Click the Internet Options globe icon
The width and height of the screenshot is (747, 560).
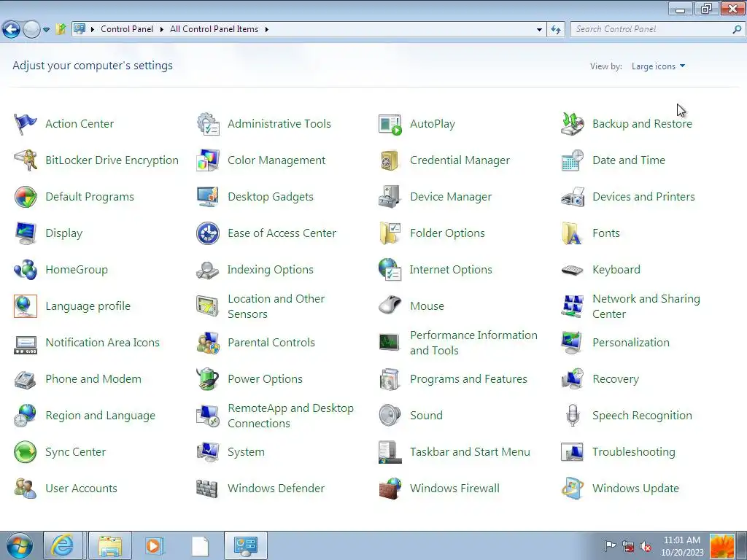point(390,270)
